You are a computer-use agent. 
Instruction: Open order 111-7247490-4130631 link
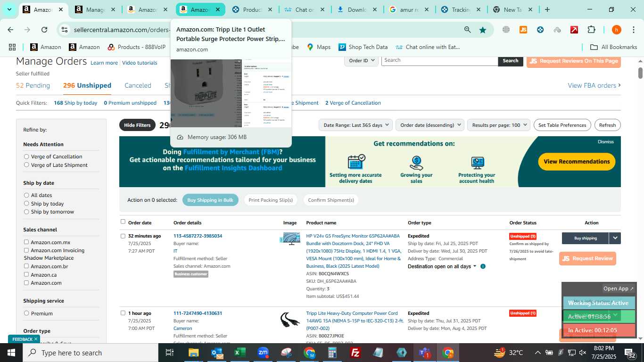pyautogui.click(x=198, y=313)
